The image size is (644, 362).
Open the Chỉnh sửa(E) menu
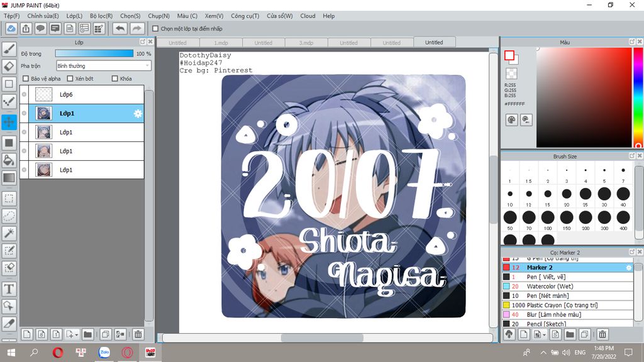(x=43, y=16)
